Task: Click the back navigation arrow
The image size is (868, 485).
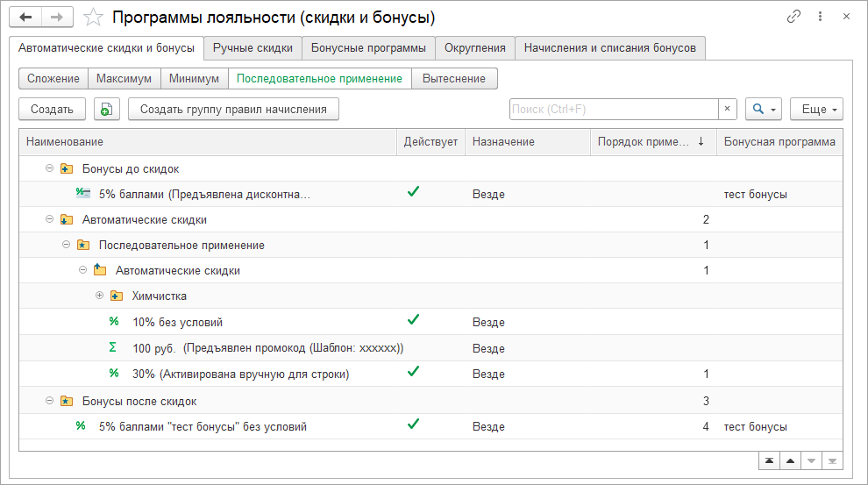Action: (x=25, y=18)
